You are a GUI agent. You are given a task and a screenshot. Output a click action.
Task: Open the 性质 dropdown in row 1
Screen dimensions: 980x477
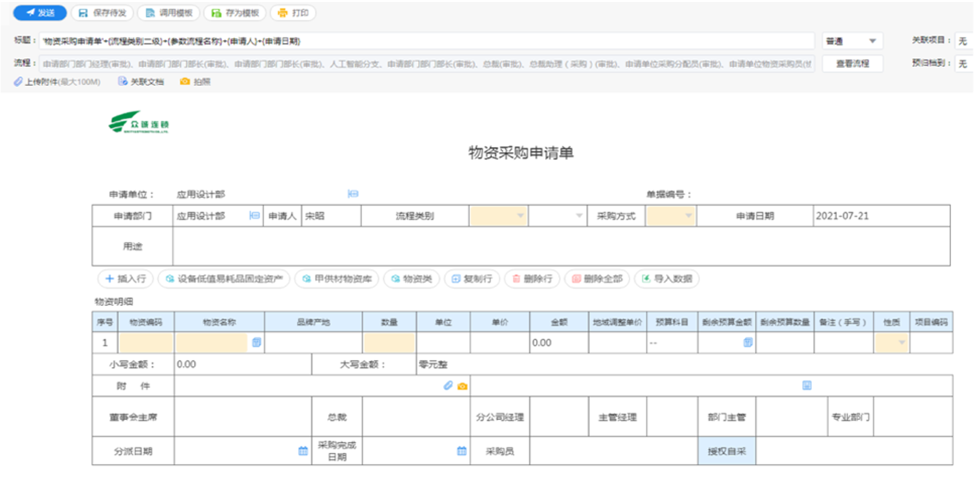click(x=891, y=343)
